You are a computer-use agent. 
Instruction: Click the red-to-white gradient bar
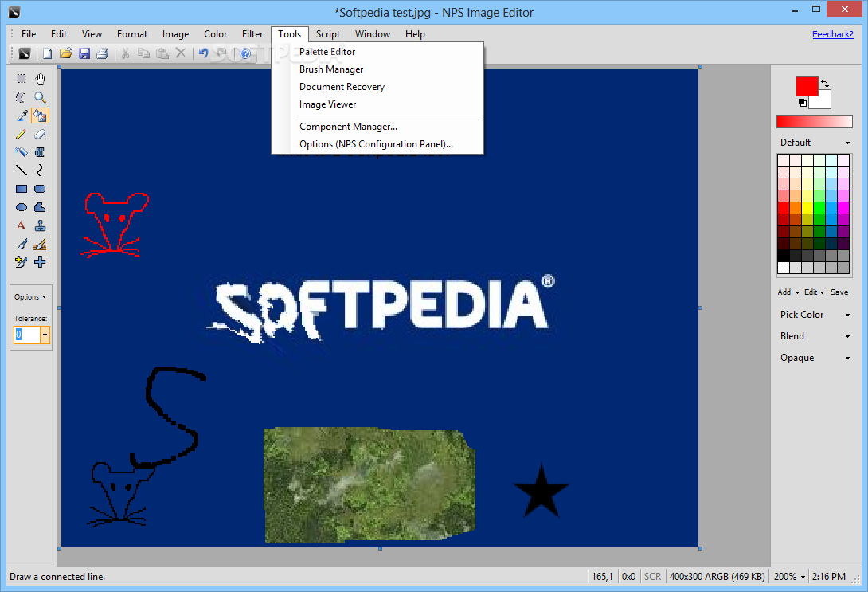[815, 121]
